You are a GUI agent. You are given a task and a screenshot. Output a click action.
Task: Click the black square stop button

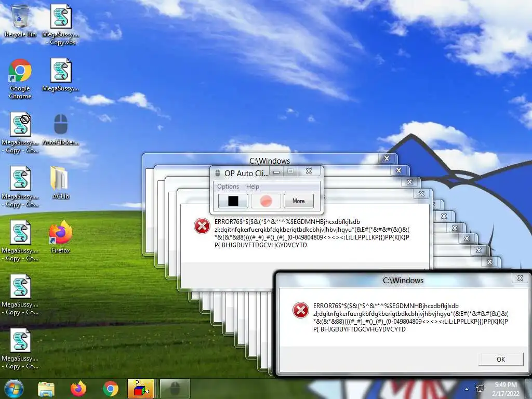tap(233, 201)
